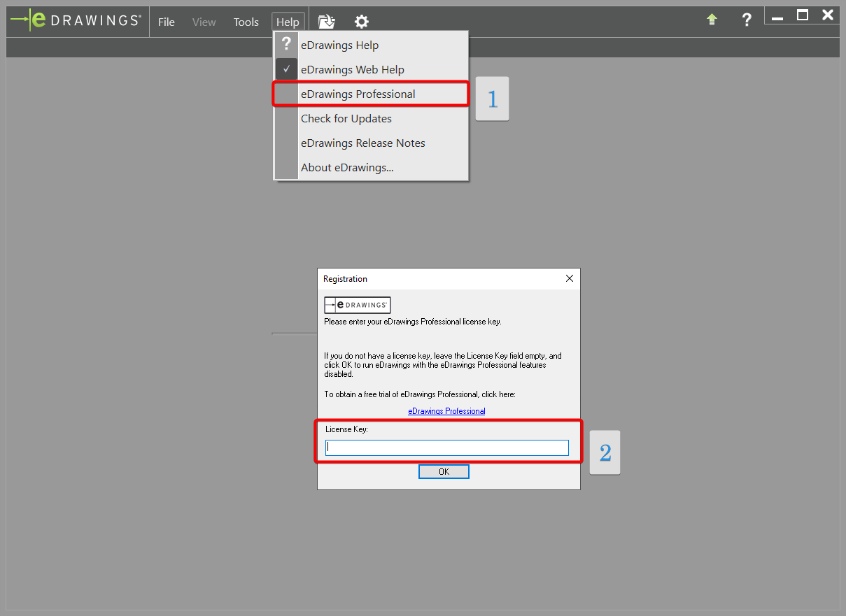Click the eDrawings logo inside Registration dialog

(358, 305)
